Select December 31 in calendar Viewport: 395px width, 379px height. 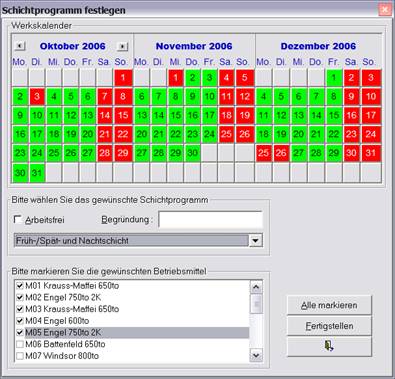(x=371, y=153)
